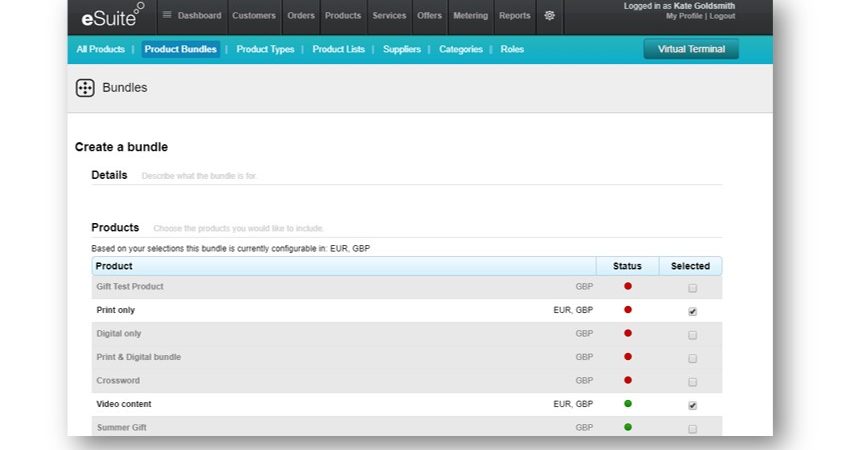
Task: Click the Logout link
Action: click(x=722, y=16)
